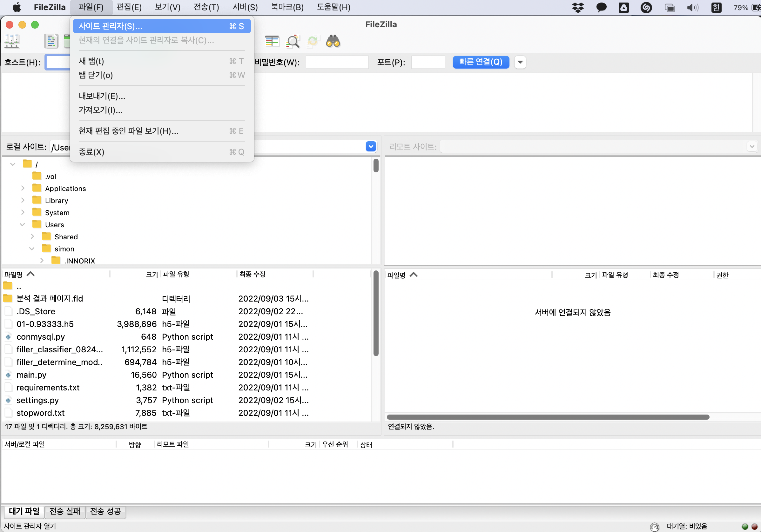Select the .DS_Store file row

click(x=185, y=311)
